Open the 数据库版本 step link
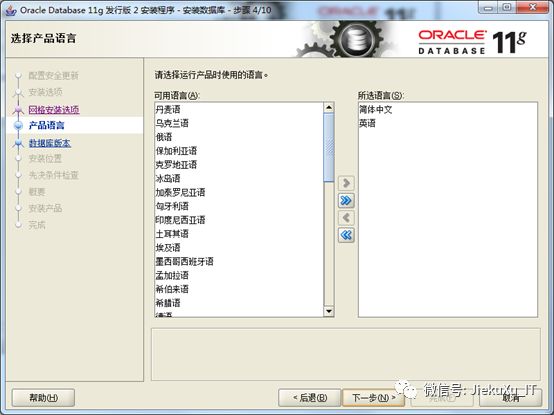The height and width of the screenshot is (415, 554). pos(49,143)
